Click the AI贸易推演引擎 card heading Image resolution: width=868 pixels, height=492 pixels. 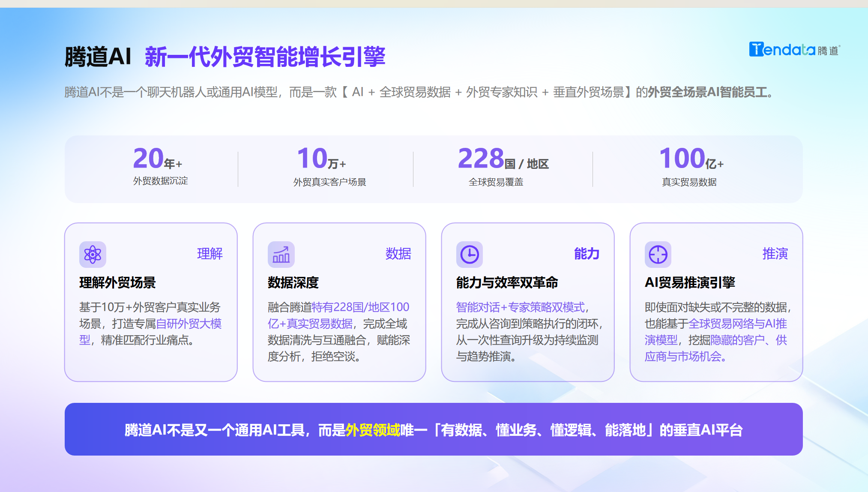[690, 282]
